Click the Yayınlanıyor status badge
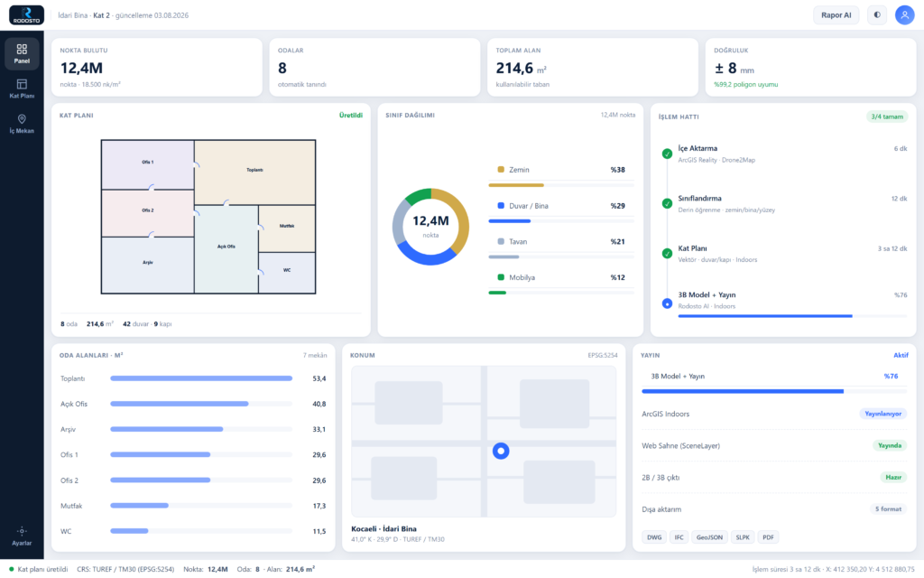Image resolution: width=924 pixels, height=578 pixels. point(882,414)
